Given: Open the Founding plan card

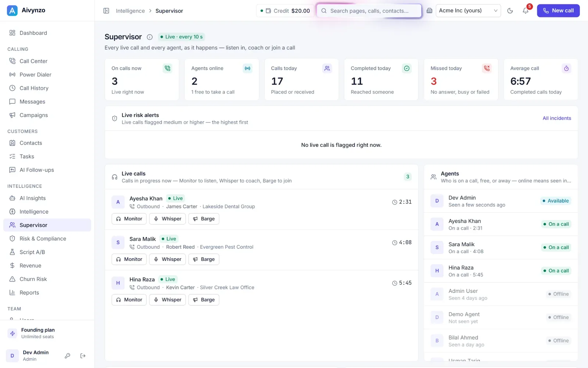Looking at the screenshot, I should pos(47,333).
